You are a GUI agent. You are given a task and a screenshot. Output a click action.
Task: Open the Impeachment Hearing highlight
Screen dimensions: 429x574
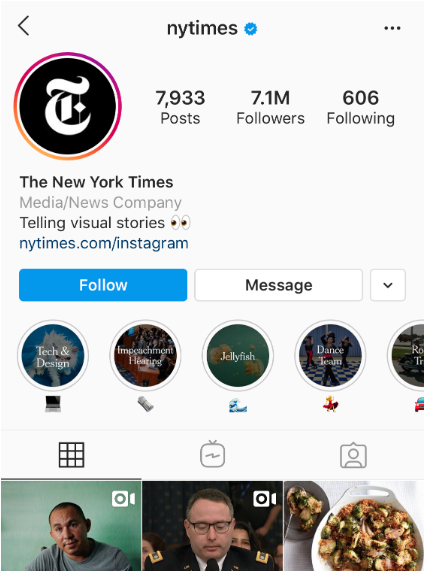[145, 355]
